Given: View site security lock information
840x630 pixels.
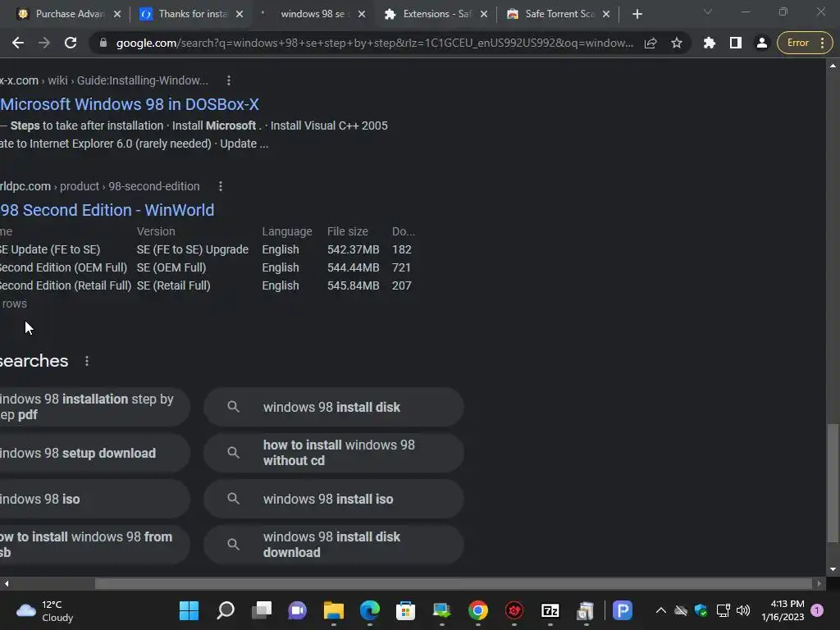Looking at the screenshot, I should 103,43.
